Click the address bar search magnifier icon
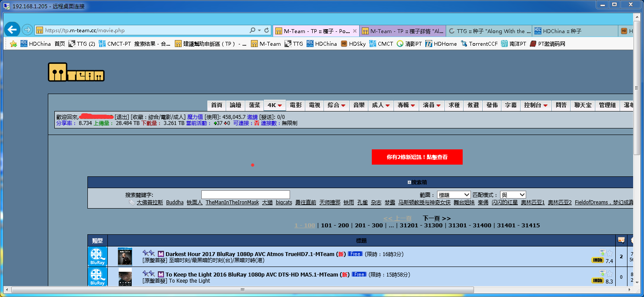Screen dimensions: 644x297 [252, 30]
